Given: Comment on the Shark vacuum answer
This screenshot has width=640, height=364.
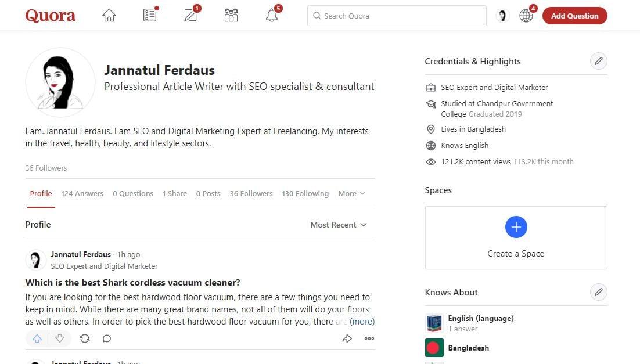Looking at the screenshot, I should [107, 338].
